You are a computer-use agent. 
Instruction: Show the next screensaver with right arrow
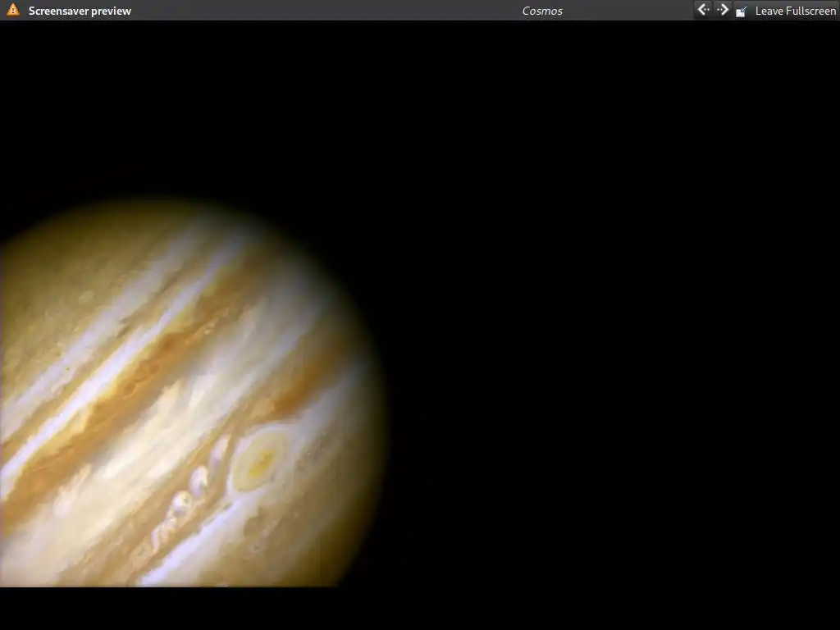(x=722, y=10)
